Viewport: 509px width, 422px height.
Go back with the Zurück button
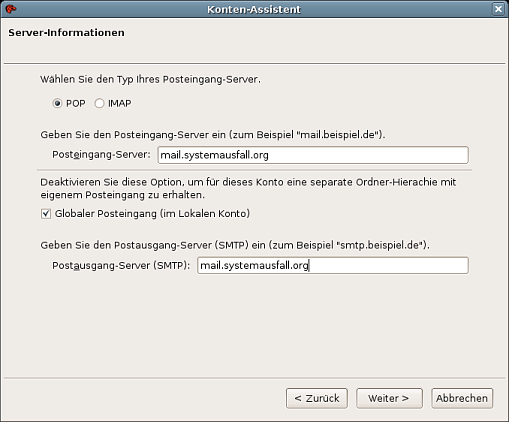pyautogui.click(x=317, y=398)
